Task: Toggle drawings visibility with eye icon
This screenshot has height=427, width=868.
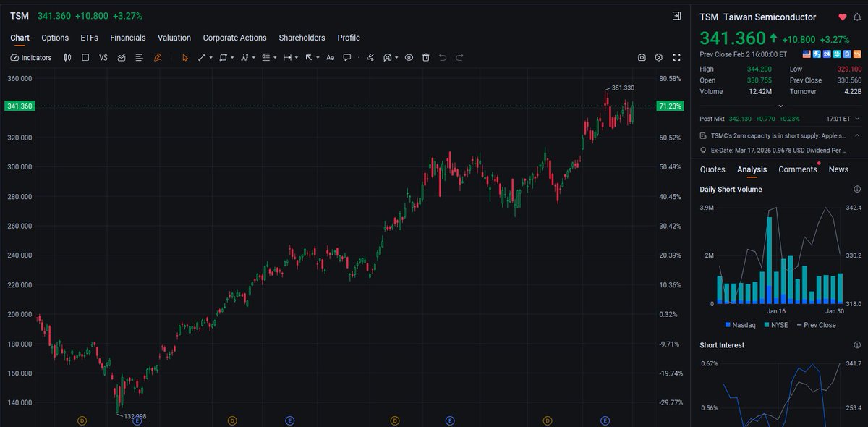Action: 409,57
